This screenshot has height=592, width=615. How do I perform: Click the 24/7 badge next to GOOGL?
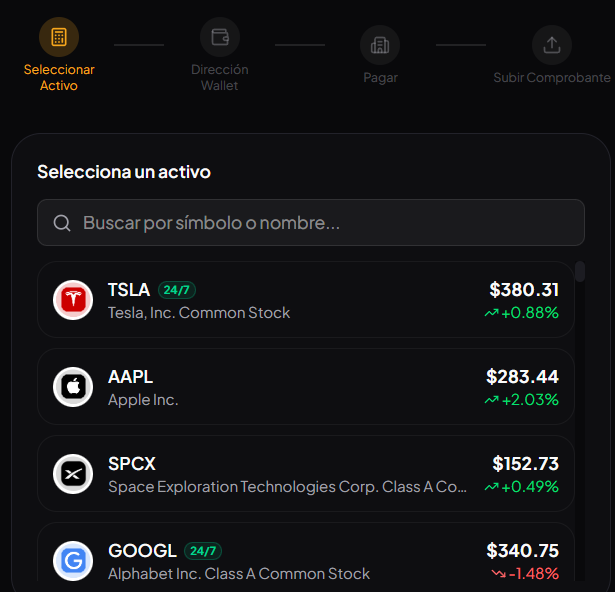point(203,551)
